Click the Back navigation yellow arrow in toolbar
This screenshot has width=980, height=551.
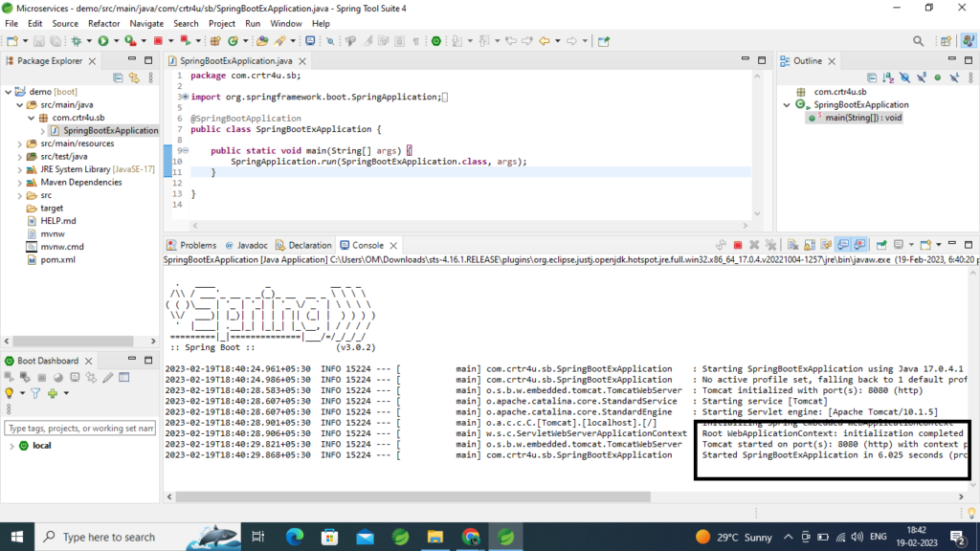coord(545,41)
